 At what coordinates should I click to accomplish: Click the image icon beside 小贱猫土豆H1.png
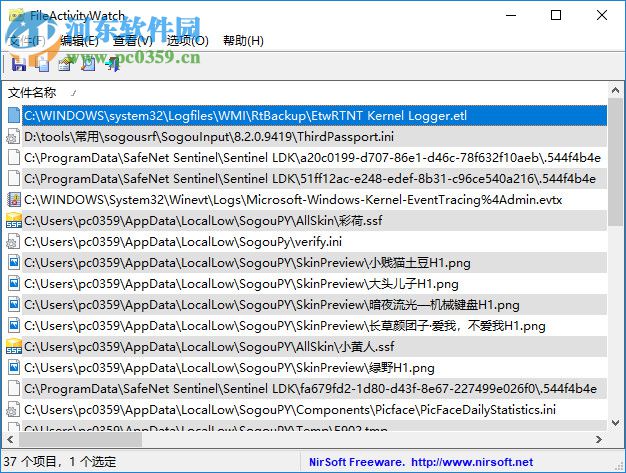click(x=14, y=263)
